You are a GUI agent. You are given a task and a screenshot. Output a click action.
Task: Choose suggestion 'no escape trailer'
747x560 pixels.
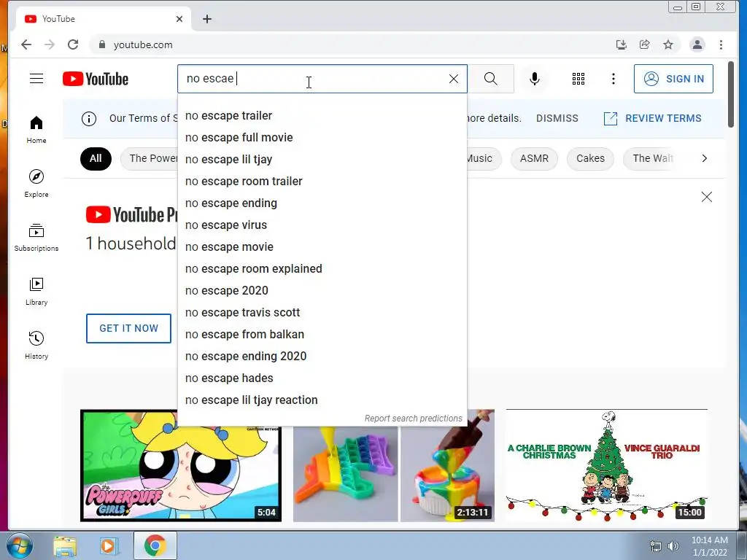tap(322, 116)
